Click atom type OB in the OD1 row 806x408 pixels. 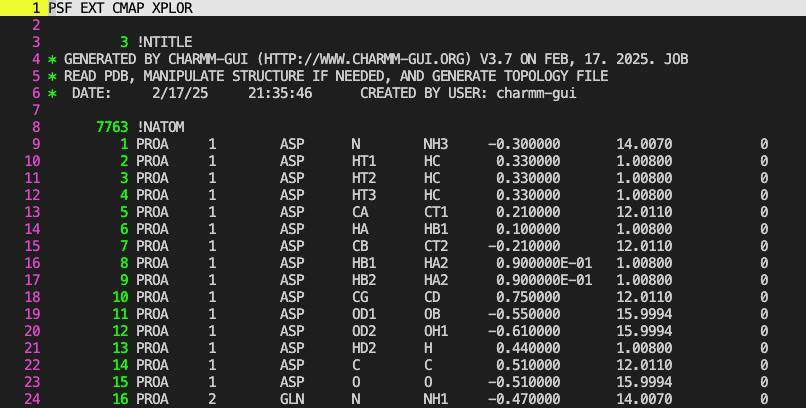pos(432,313)
